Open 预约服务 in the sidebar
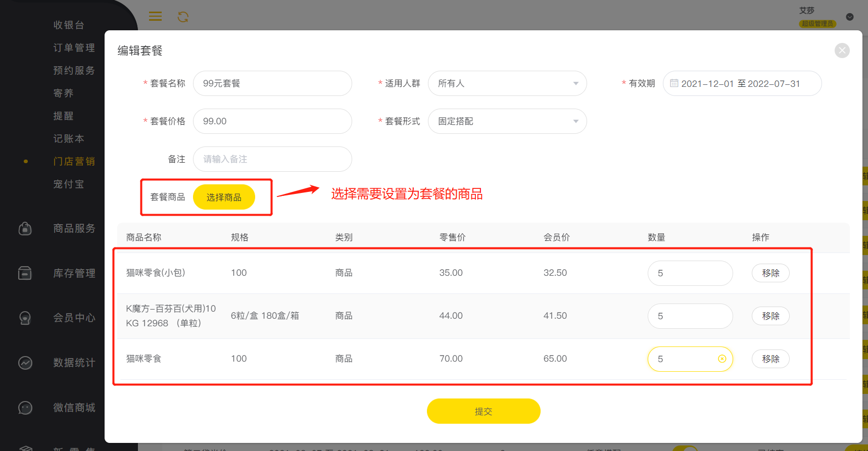 pyautogui.click(x=74, y=70)
